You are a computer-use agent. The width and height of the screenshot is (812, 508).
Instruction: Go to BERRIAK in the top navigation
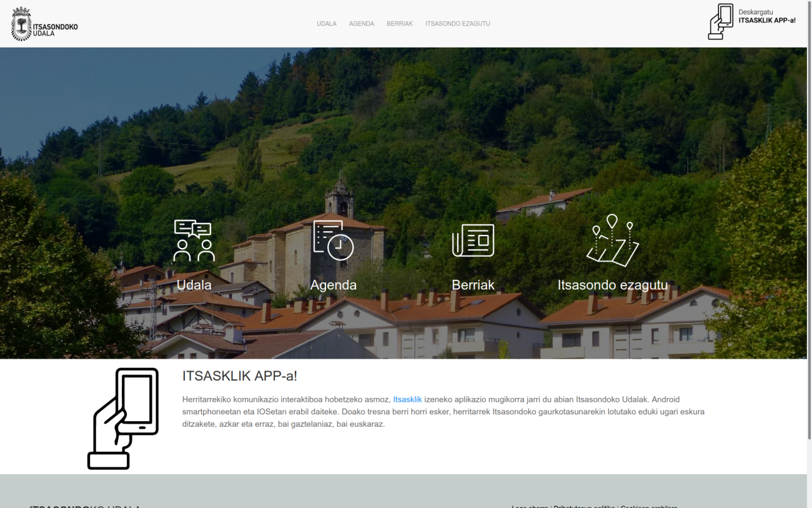point(400,24)
